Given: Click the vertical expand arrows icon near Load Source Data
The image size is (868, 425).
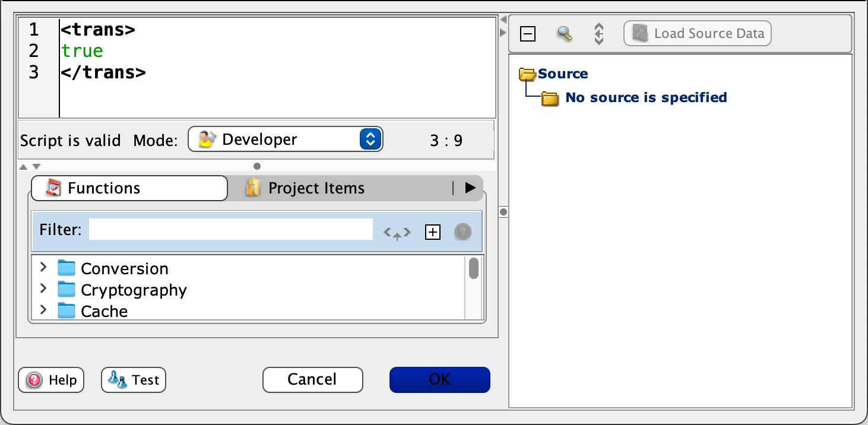Looking at the screenshot, I should [x=599, y=33].
